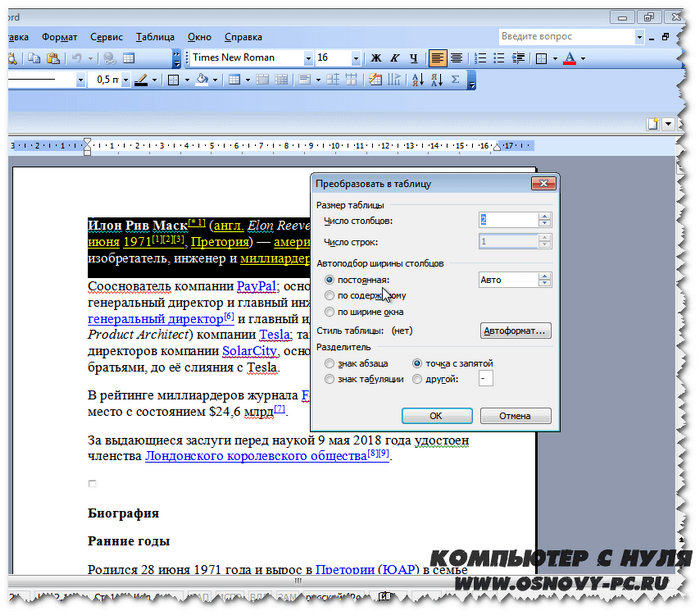
Task: Open the border color dropdown arrow
Action: pos(154,80)
